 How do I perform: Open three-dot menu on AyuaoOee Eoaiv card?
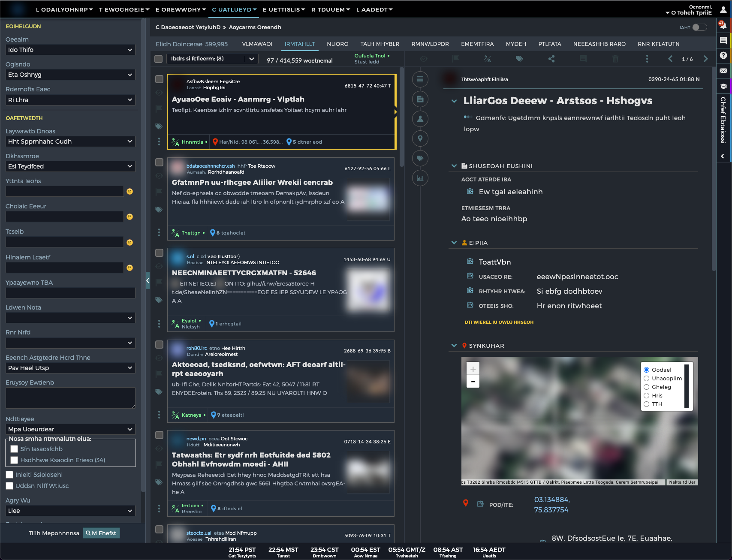[x=159, y=142]
